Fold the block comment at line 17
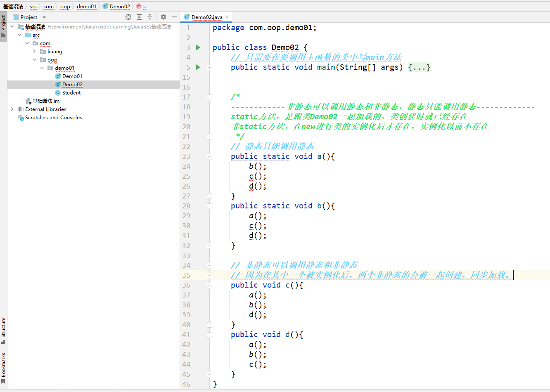The height and width of the screenshot is (392, 550). point(210,97)
